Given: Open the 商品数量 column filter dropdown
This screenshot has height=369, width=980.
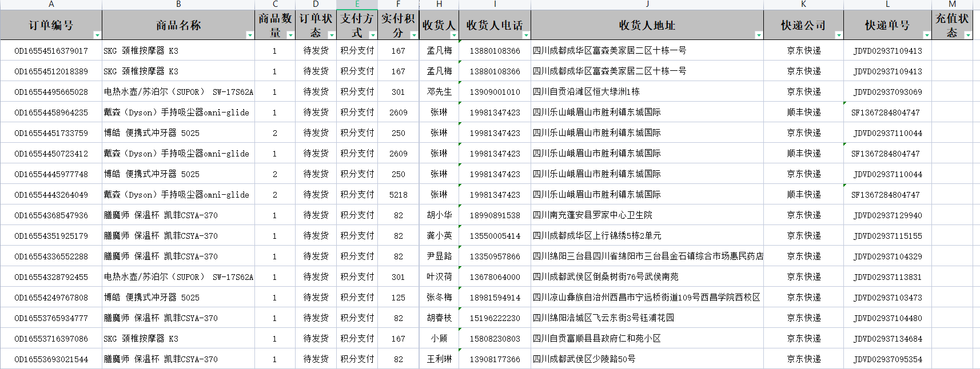Looking at the screenshot, I should [290, 35].
